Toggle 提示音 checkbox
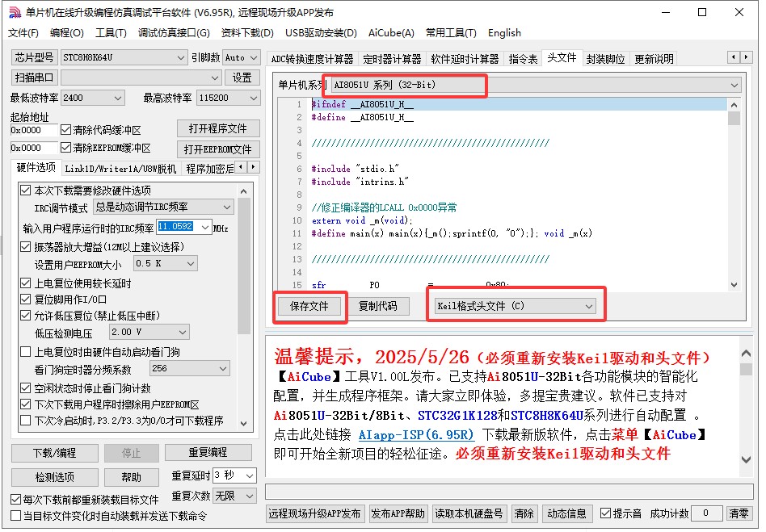The image size is (766, 532). click(x=605, y=513)
